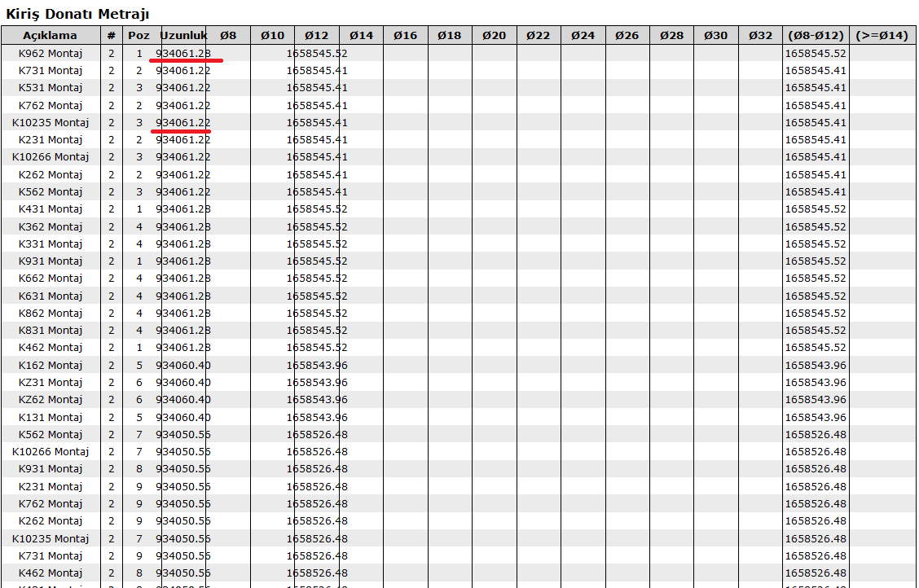Select the Uzunluk column header

(x=183, y=36)
